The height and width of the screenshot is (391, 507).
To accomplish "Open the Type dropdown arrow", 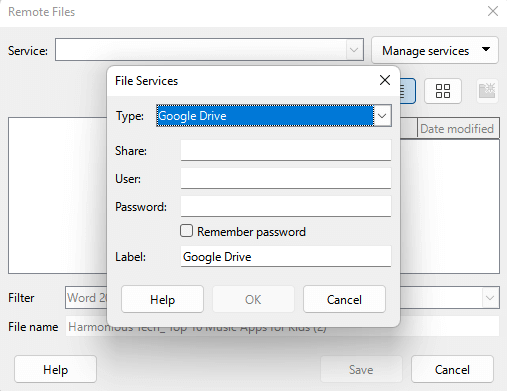I will [x=382, y=116].
